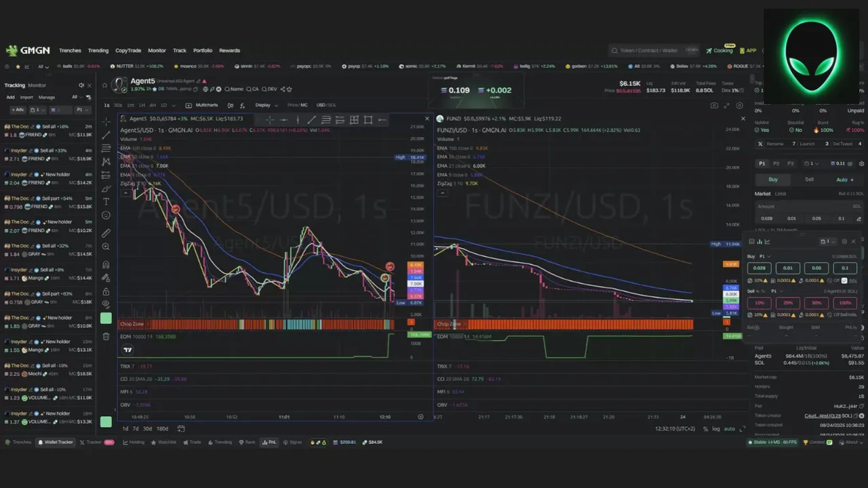868x488 pixels.
Task: Select the zoom in tool
Action: coord(106,246)
